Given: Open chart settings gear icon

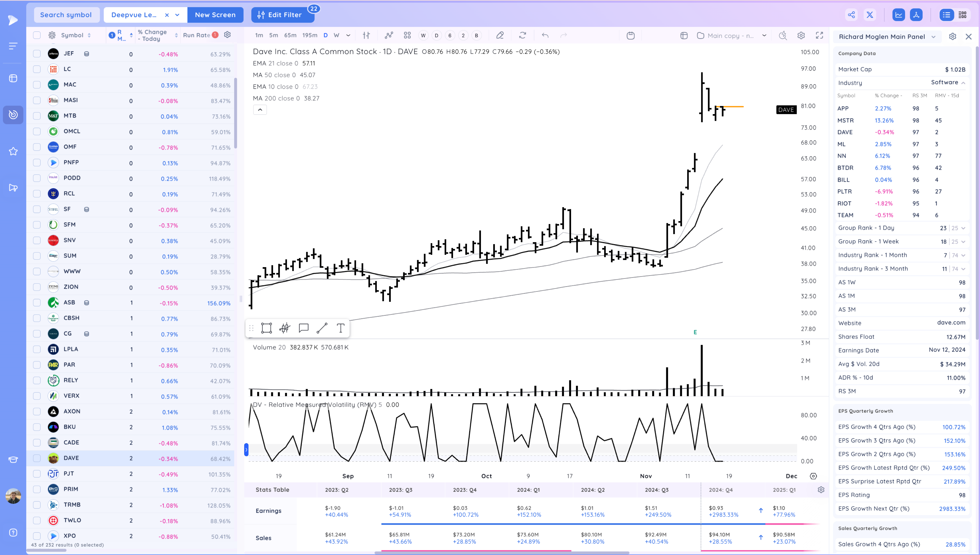Looking at the screenshot, I should 801,36.
